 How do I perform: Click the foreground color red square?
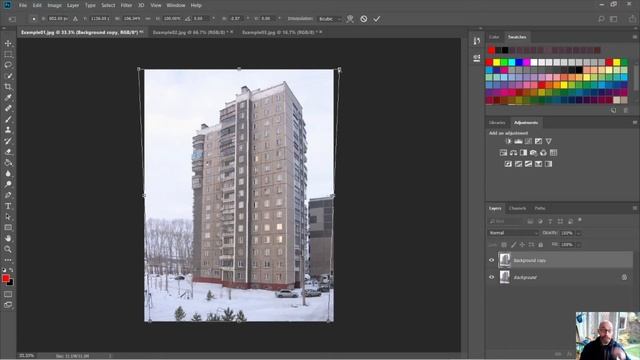(x=5, y=278)
